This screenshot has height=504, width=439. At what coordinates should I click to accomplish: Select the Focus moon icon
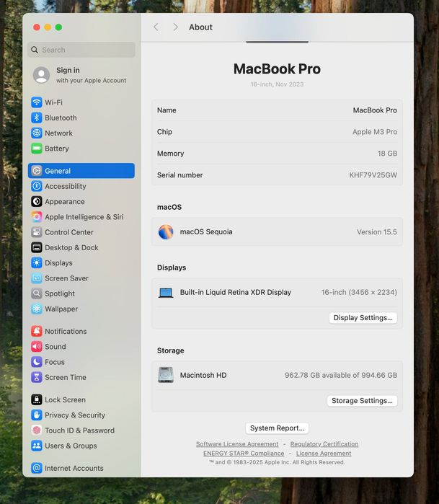pos(37,362)
